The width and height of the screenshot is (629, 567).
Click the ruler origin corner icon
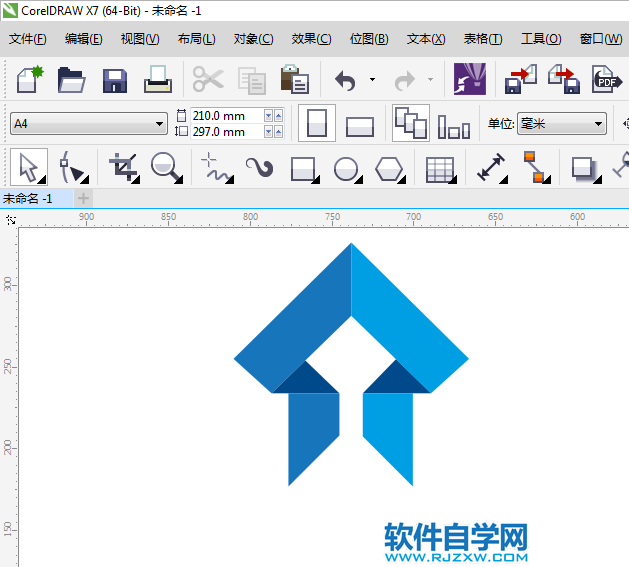tap(11, 220)
